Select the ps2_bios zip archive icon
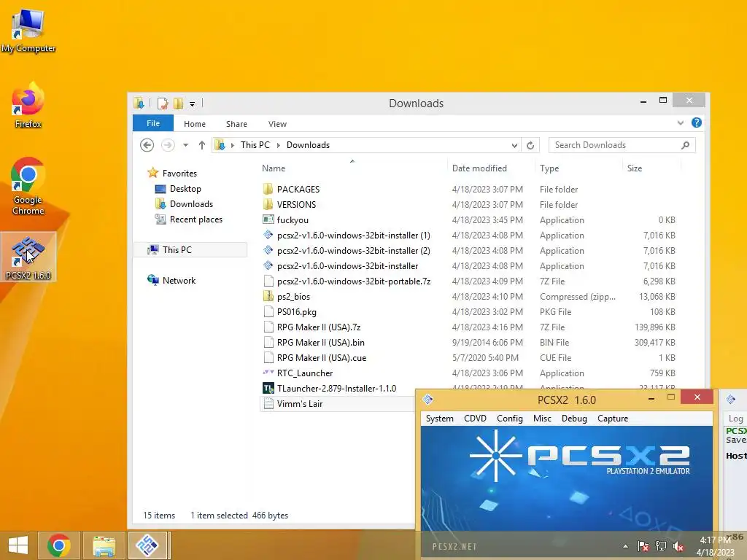 [268, 296]
